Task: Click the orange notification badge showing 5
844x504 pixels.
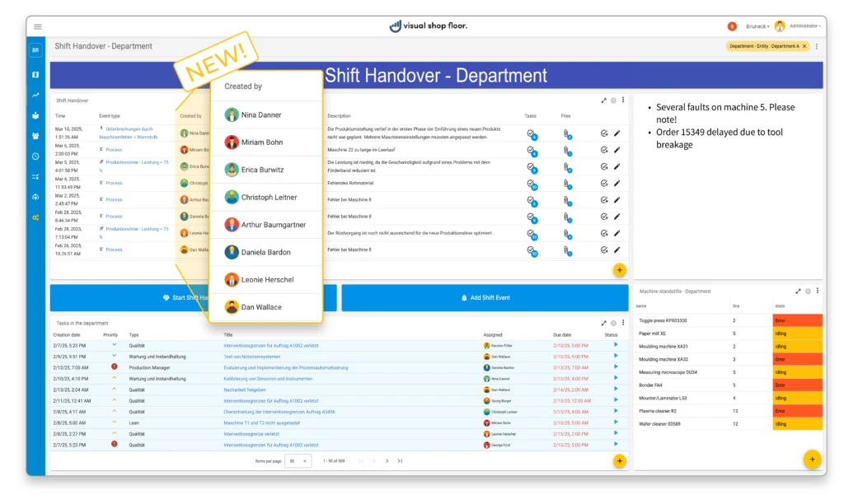Action: point(732,26)
